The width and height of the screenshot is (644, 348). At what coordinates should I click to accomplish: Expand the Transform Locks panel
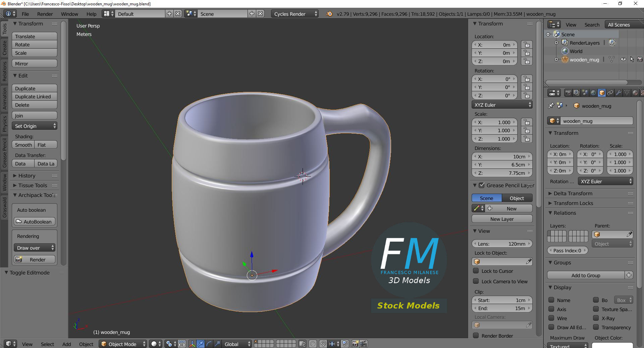(573, 203)
